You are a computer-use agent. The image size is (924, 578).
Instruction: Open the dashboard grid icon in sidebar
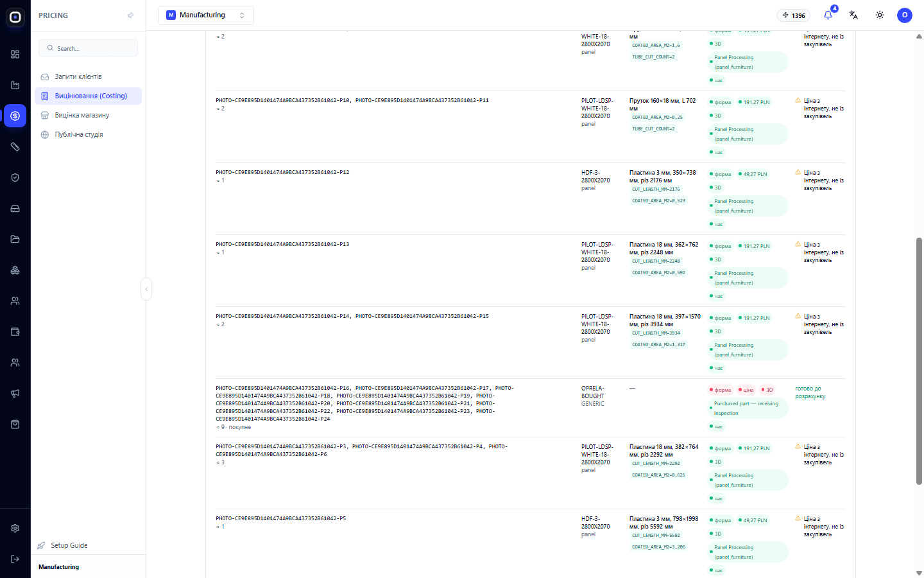coord(15,55)
